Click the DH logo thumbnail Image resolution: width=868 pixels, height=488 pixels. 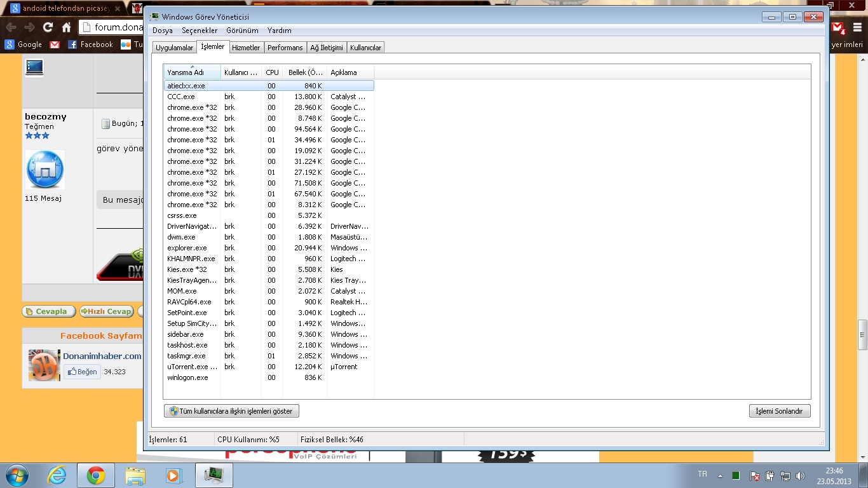click(44, 365)
